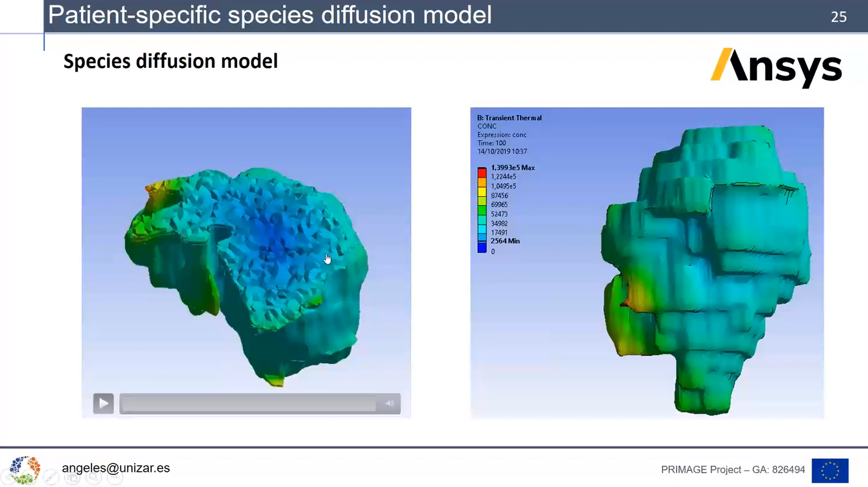868x487 pixels.
Task: Select the yellow legend color swatch
Action: coord(482,191)
